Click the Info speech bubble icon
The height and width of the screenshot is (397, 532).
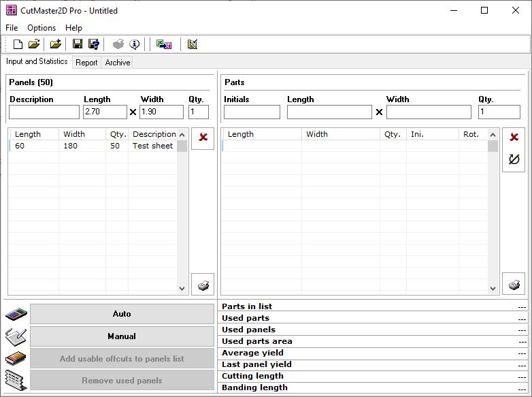point(135,44)
